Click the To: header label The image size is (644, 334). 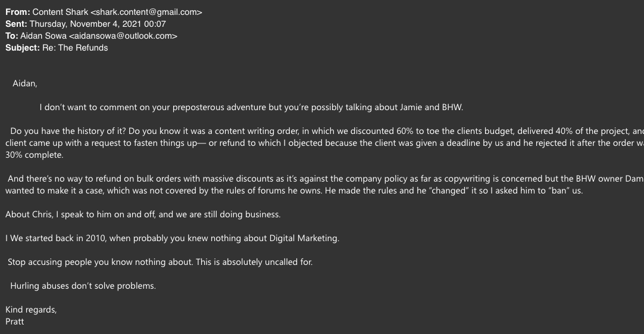pyautogui.click(x=12, y=36)
